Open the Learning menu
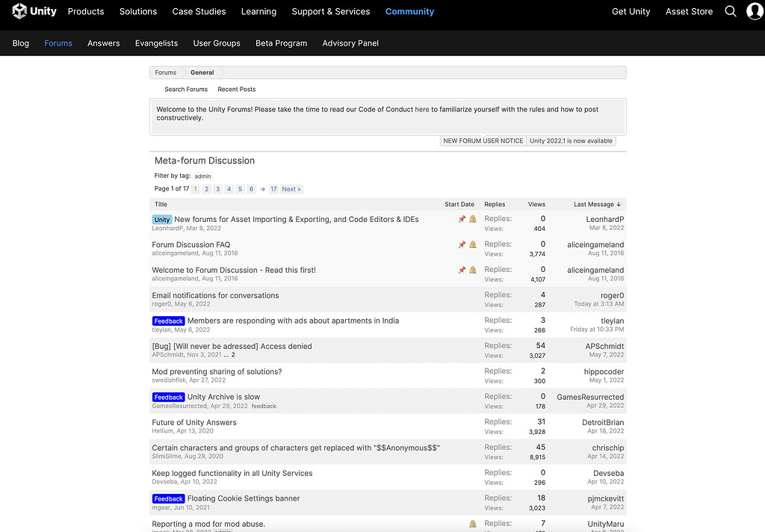Screen dimensions: 765x532 point(258,11)
